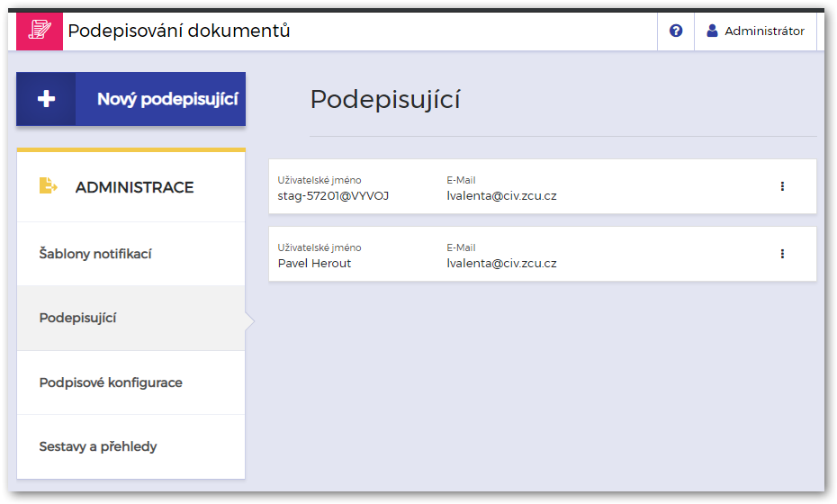Click the pink document-signing app logo

40,31
